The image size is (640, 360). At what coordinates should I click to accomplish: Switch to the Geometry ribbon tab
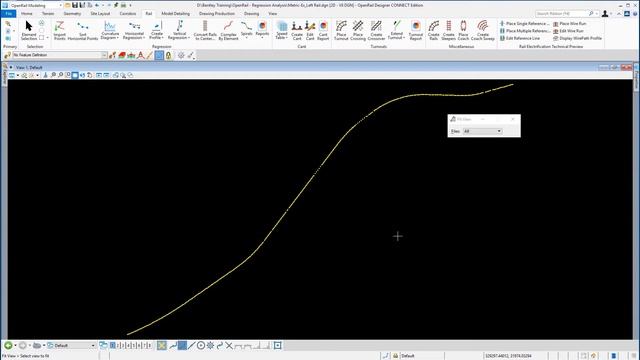coord(72,13)
